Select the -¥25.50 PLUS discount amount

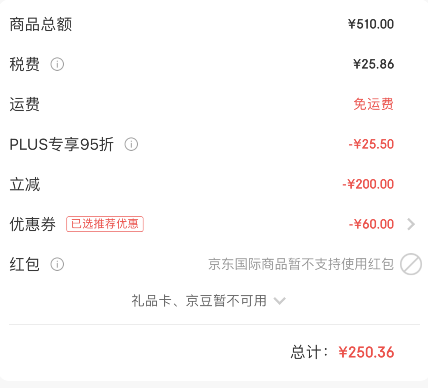pyautogui.click(x=371, y=144)
